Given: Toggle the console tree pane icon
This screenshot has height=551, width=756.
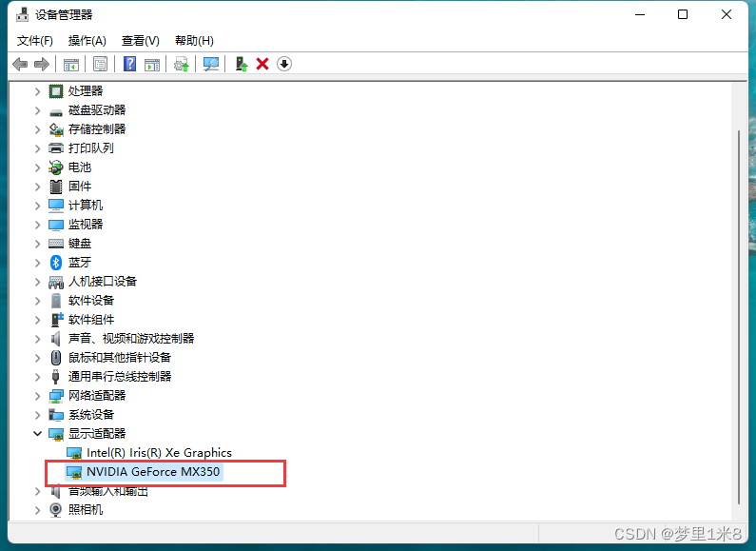Looking at the screenshot, I should click(71, 64).
